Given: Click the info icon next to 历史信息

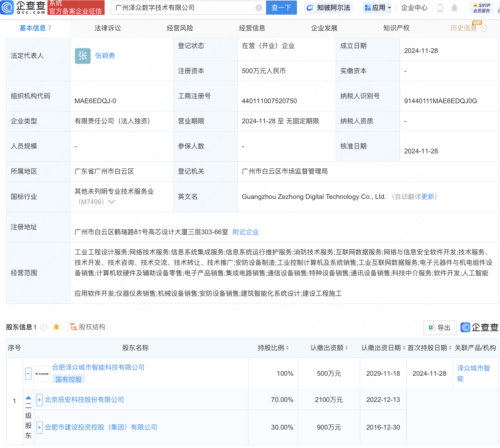Looking at the screenshot, I should click(x=484, y=28).
